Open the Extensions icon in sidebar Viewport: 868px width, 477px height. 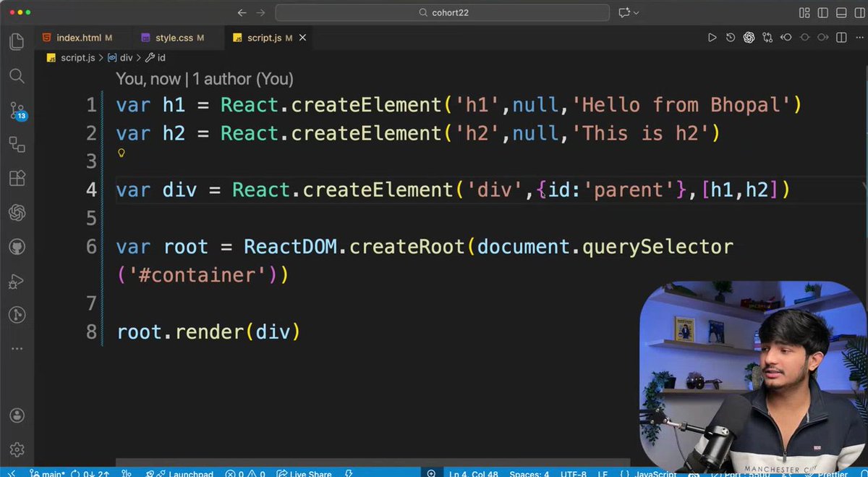pyautogui.click(x=17, y=178)
